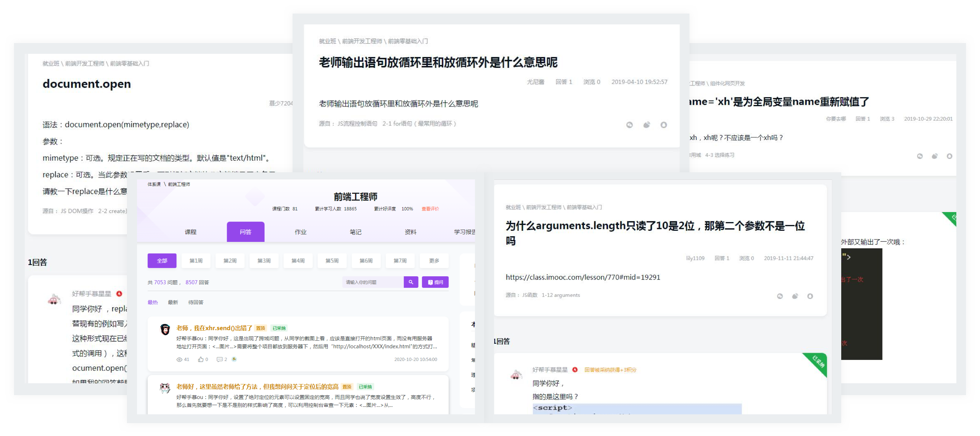Click the 查看评价 link
This screenshot has height=436, width=980.
coord(430,209)
